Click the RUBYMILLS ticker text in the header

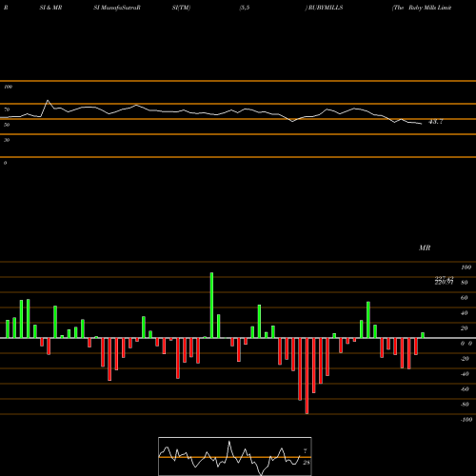326,8
